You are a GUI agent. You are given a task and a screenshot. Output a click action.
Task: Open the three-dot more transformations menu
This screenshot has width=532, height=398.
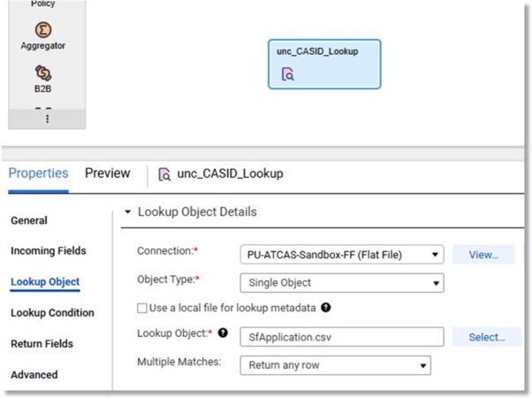click(x=47, y=119)
